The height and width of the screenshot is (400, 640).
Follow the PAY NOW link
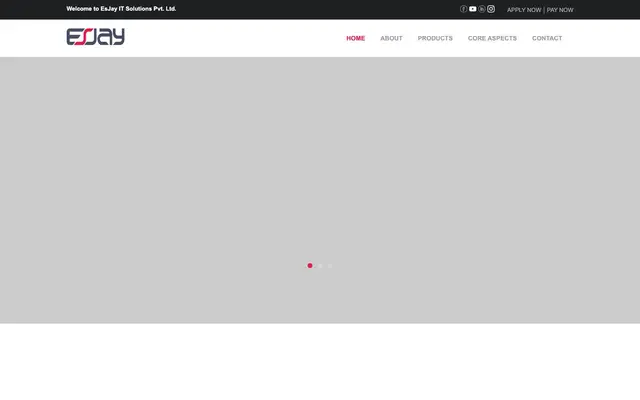560,10
